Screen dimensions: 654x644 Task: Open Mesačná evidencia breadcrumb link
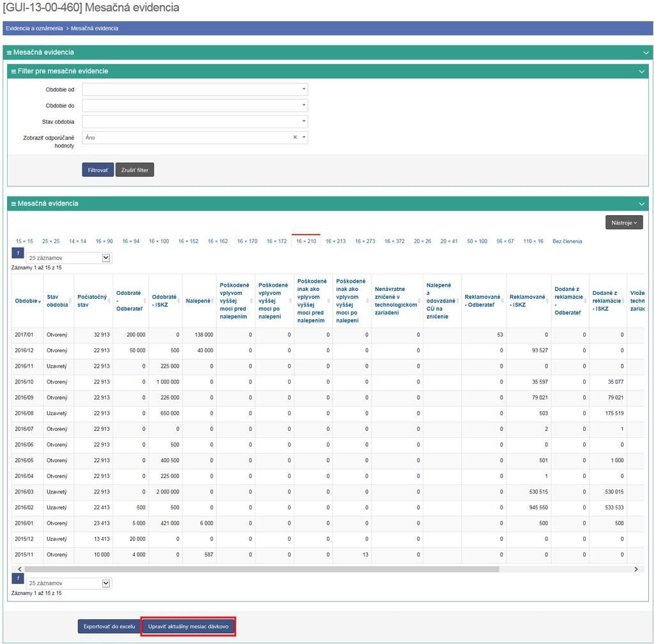(x=95, y=28)
